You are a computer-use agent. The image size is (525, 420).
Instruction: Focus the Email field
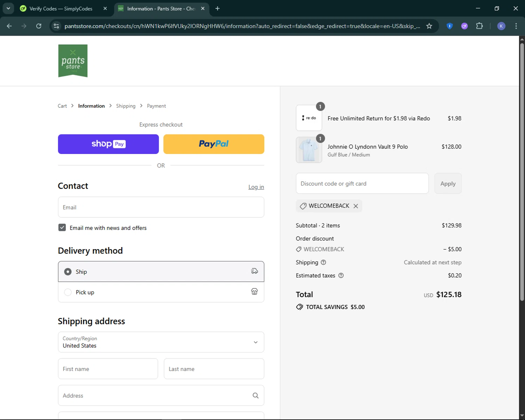tap(161, 207)
